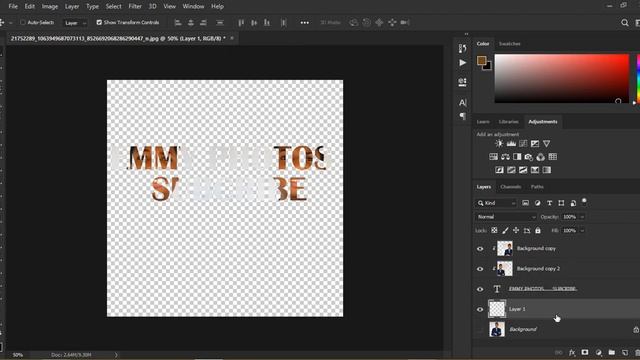Viewport: 640px width, 360px height.
Task: Hide Layer 1 visibility eye
Action: pos(480,309)
